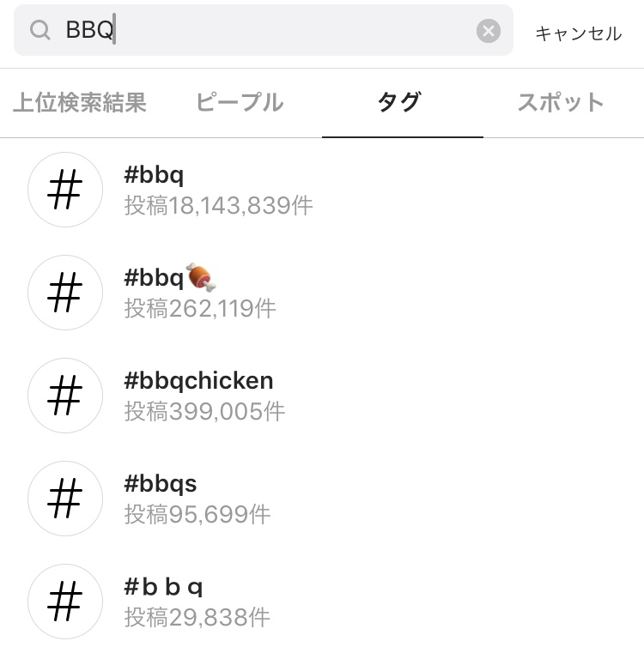Screen dimensions: 644x647
Task: Open the #bbqchicken tag result
Action: [x=198, y=381]
